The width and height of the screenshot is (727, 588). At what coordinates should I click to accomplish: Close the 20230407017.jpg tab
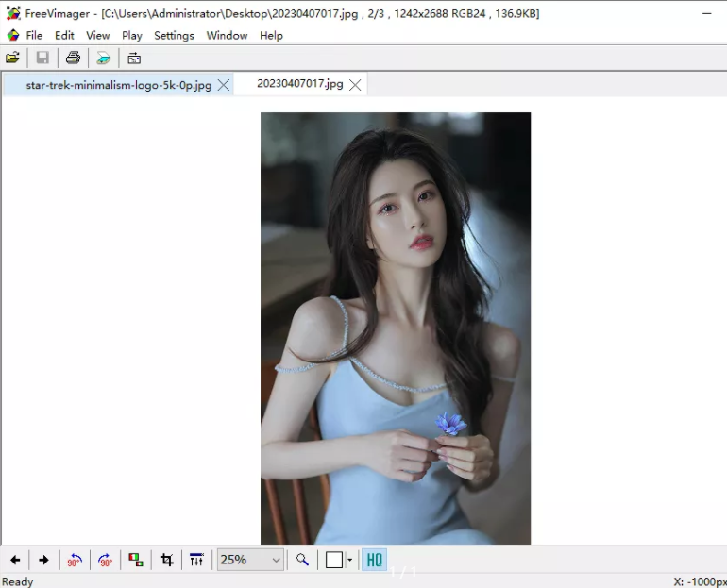[355, 84]
